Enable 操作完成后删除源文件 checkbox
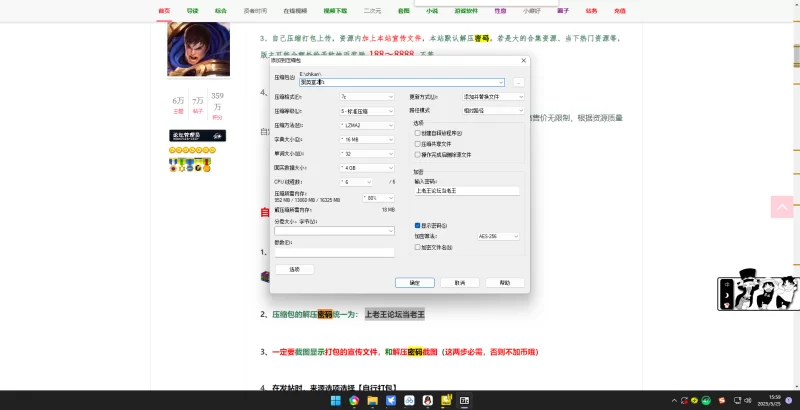Viewport: 800px width, 410px height. click(x=417, y=155)
